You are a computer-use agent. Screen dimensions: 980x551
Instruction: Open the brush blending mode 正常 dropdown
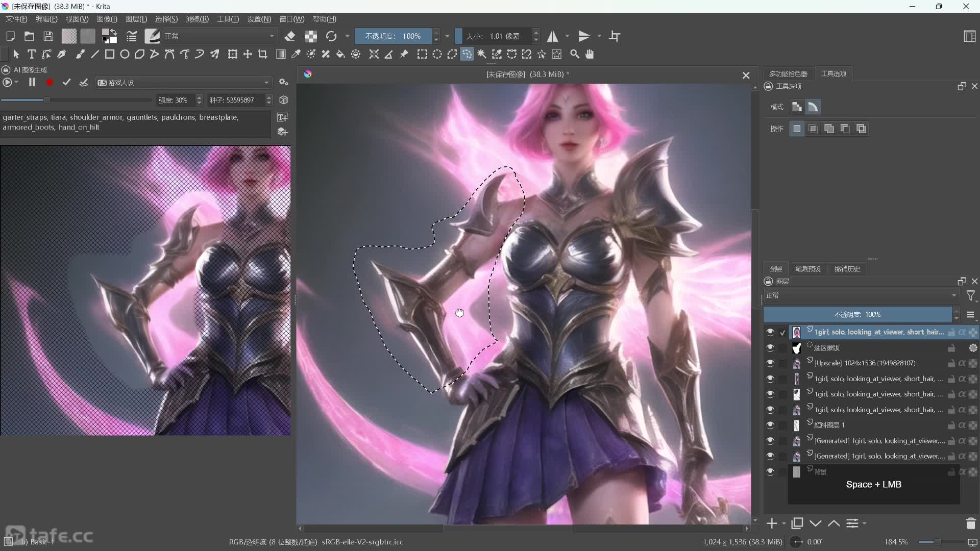pos(219,36)
